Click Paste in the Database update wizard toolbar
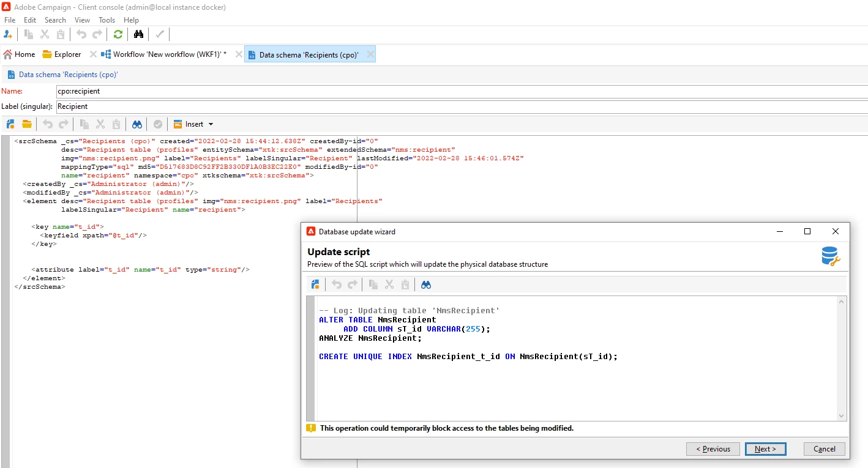The height and width of the screenshot is (468, 868). tap(405, 284)
